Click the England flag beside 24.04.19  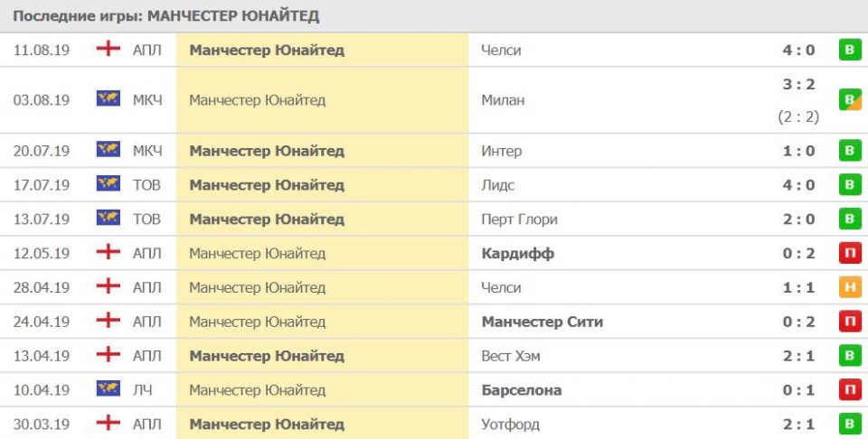click(108, 322)
